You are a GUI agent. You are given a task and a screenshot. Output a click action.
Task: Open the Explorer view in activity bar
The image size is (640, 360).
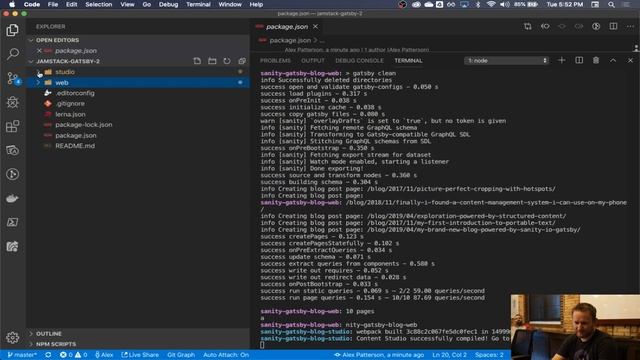pyautogui.click(x=12, y=30)
